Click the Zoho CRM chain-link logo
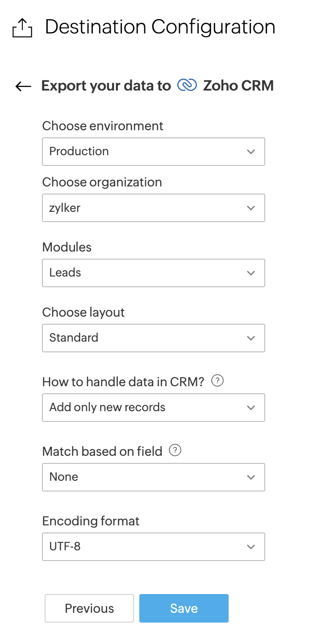Image resolution: width=309 pixels, height=644 pixels. pos(187,85)
